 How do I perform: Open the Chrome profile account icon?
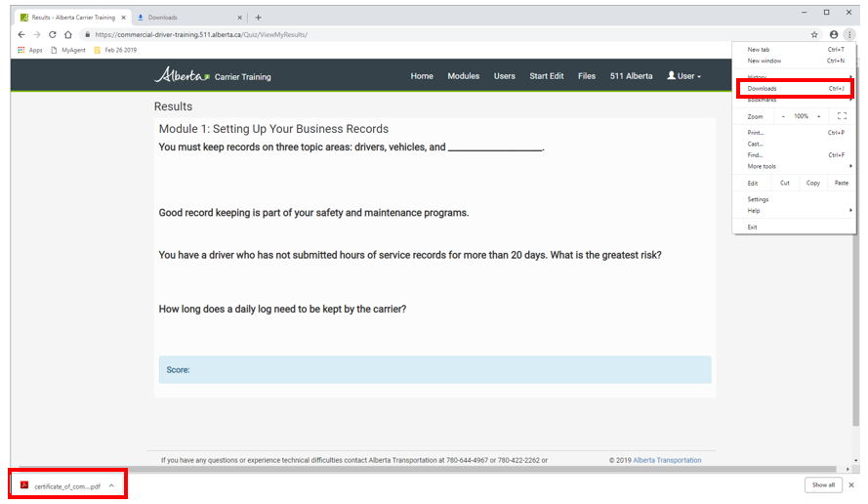pyautogui.click(x=834, y=34)
